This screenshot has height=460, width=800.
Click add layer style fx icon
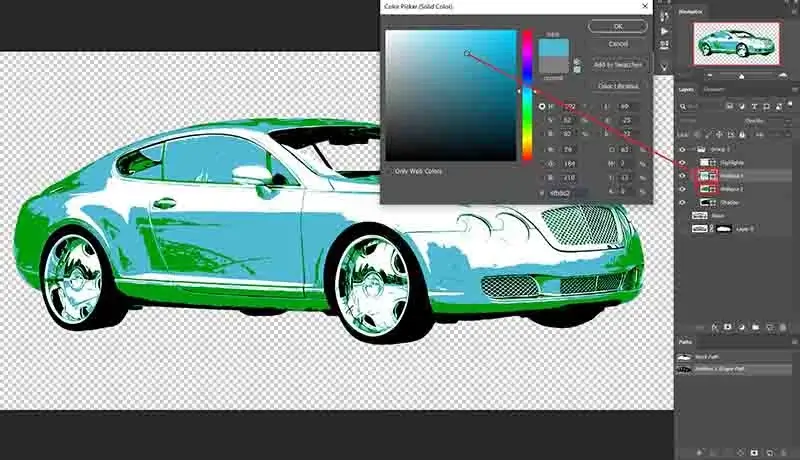(x=715, y=327)
